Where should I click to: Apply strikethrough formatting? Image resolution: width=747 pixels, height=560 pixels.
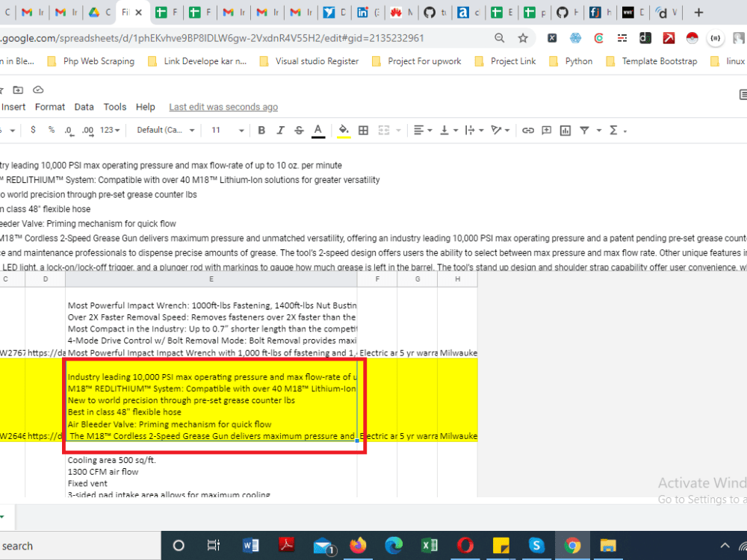tap(299, 130)
